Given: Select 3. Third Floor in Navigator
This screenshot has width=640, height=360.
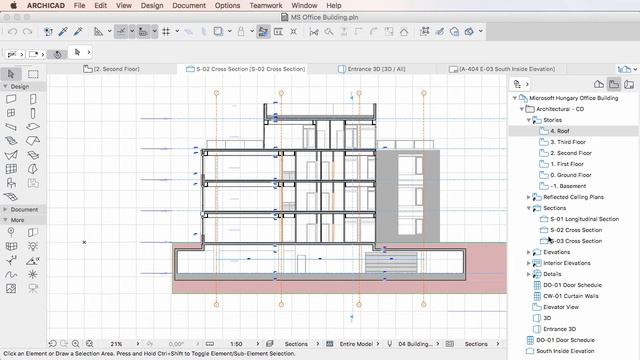Looking at the screenshot, I should tap(568, 142).
